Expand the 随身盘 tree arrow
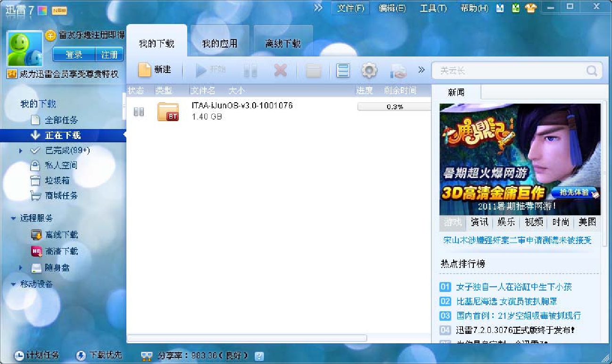This screenshot has height=364, width=612. coord(21,267)
